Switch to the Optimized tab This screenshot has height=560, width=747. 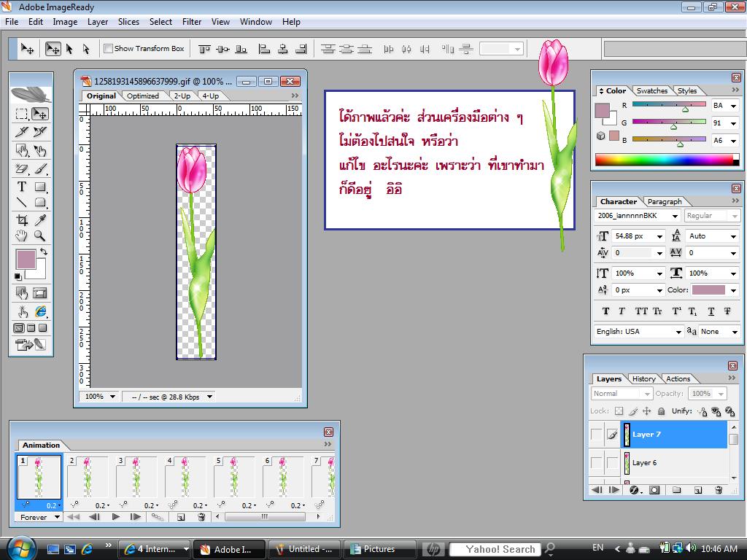point(143,96)
